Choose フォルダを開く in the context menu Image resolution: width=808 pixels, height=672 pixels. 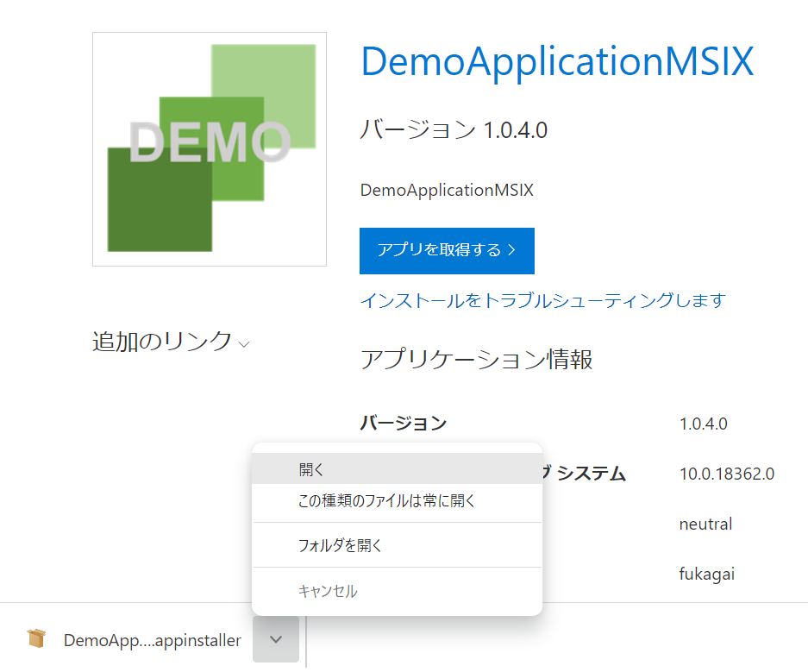(x=397, y=545)
